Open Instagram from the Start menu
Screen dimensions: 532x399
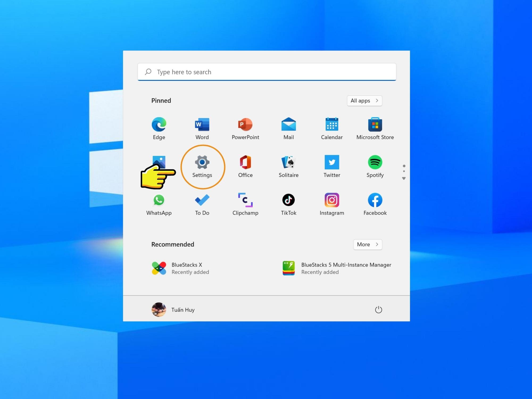332,203
